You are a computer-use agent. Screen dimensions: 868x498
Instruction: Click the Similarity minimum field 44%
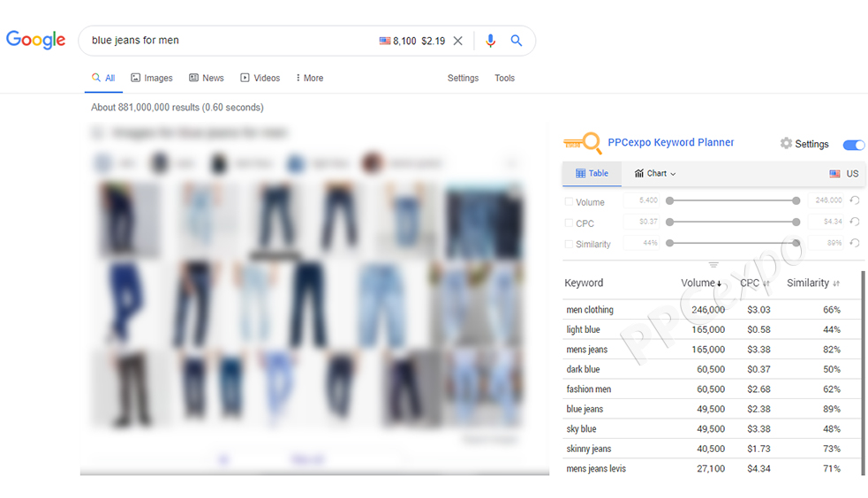(642, 242)
